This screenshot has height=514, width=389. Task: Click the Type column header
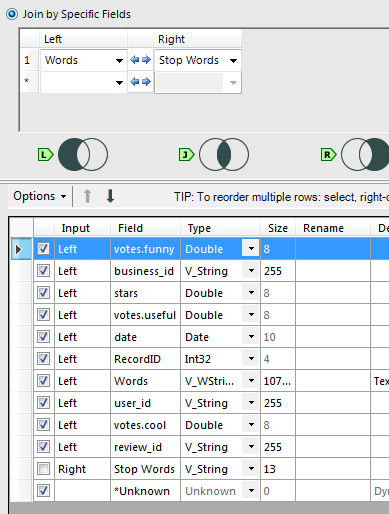(x=220, y=228)
